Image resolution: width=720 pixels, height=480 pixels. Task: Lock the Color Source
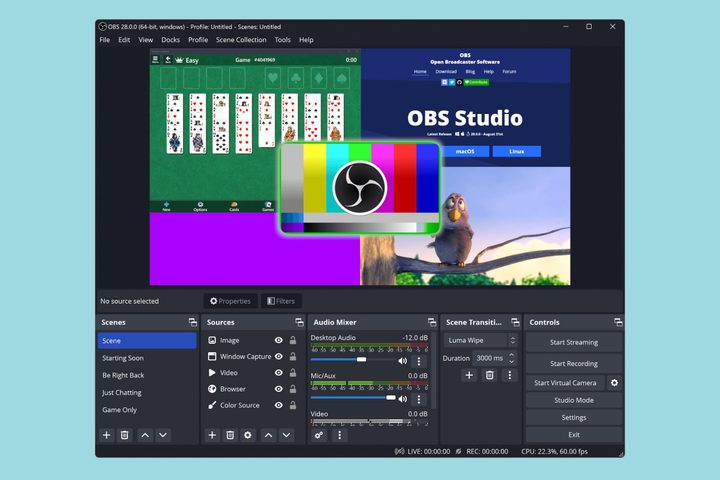(292, 405)
